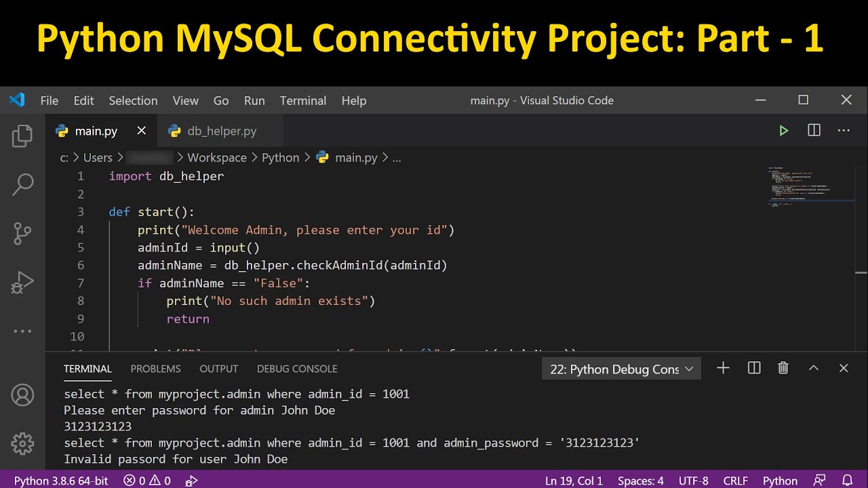The height and width of the screenshot is (488, 868).
Task: Click the breadcrumb ellipsis after main.py
Action: click(397, 157)
